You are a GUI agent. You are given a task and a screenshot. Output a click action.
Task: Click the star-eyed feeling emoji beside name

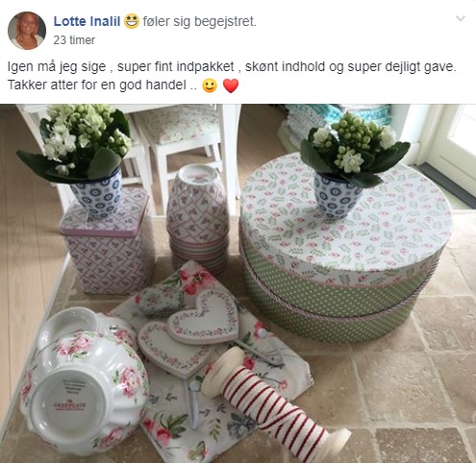[x=132, y=21]
